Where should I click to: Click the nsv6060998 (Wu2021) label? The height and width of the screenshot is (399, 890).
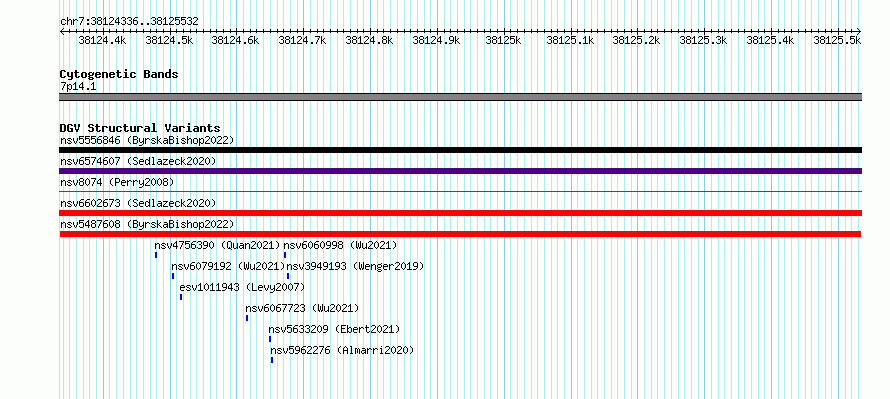[341, 245]
